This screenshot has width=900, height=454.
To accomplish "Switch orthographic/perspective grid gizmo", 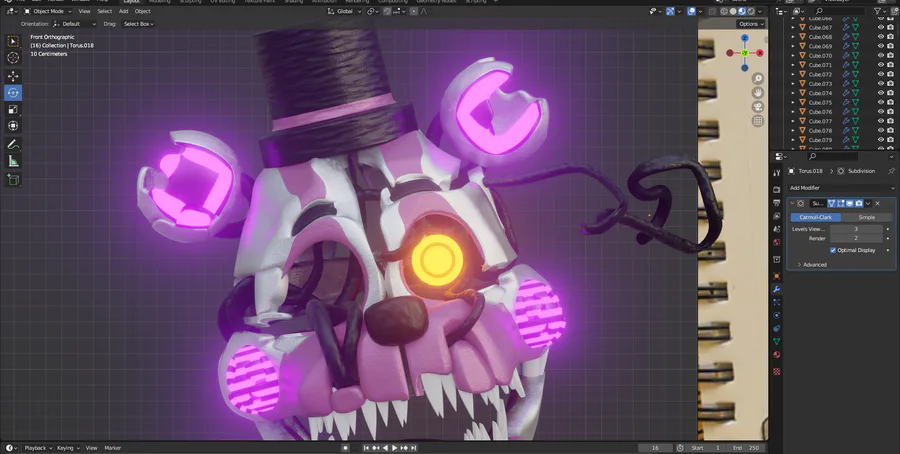I will [758, 121].
